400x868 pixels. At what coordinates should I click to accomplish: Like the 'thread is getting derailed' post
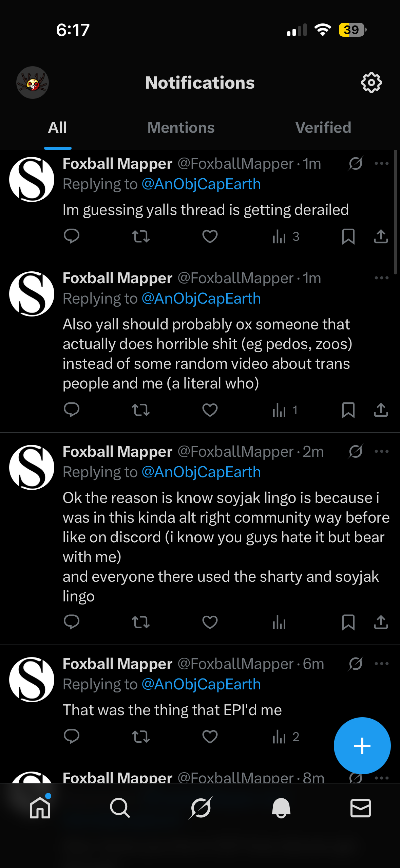[x=210, y=236]
